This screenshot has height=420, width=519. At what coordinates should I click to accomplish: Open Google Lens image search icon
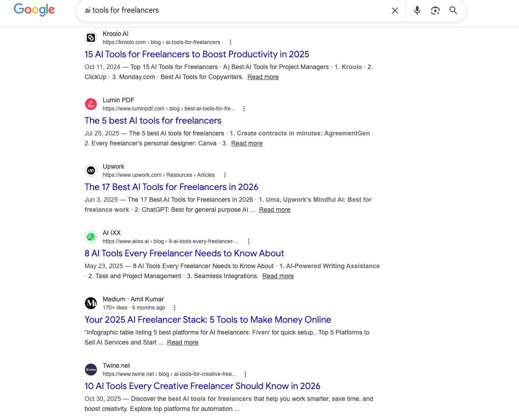[435, 10]
